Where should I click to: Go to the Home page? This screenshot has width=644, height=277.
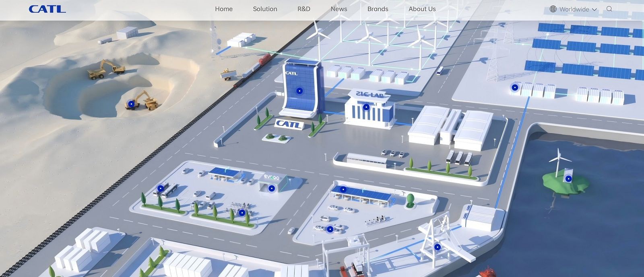coord(223,9)
